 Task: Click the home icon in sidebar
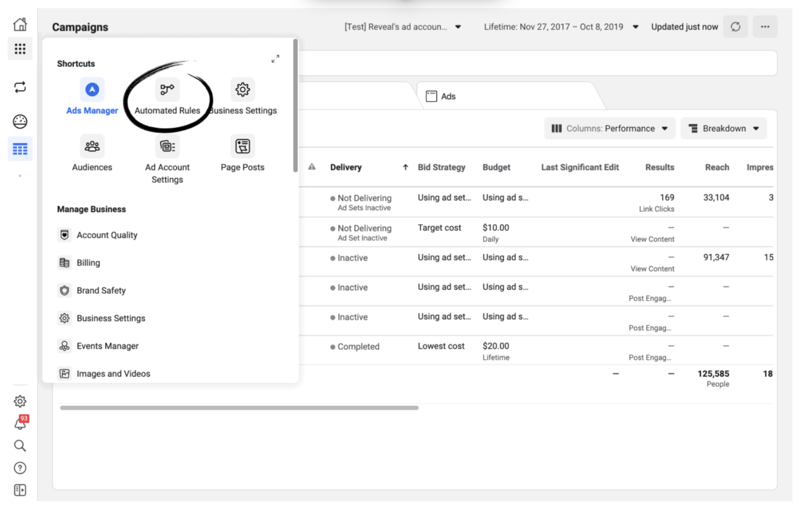[x=20, y=24]
